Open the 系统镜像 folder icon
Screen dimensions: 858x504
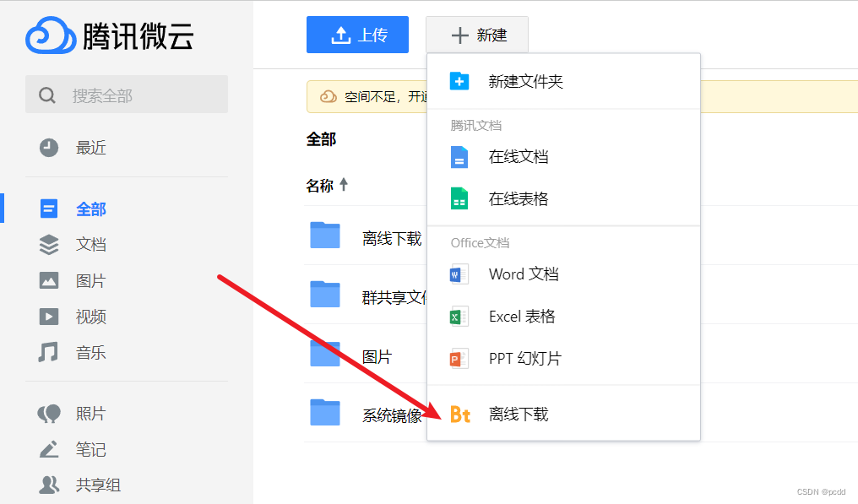(x=325, y=413)
